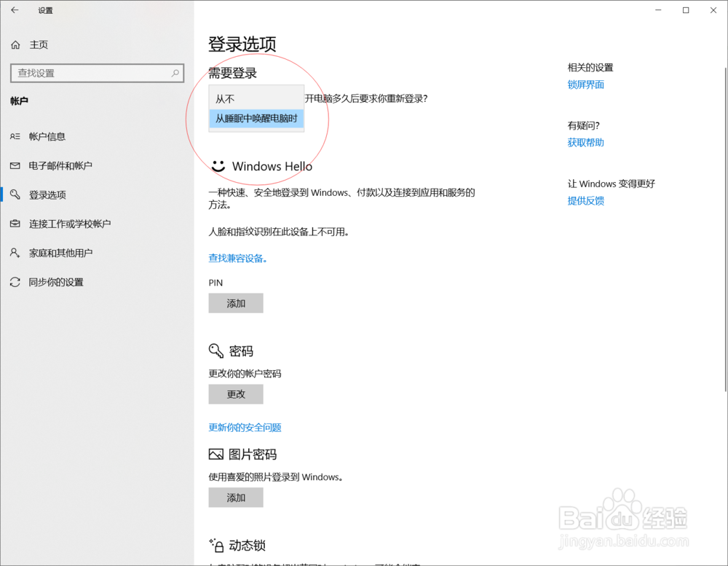This screenshot has width=728, height=566.
Task: Click the 家庭和其他用户 person icon
Action: coord(15,252)
